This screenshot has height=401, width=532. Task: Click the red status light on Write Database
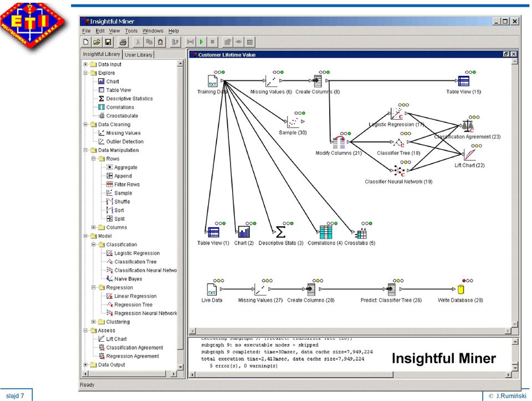point(464,281)
